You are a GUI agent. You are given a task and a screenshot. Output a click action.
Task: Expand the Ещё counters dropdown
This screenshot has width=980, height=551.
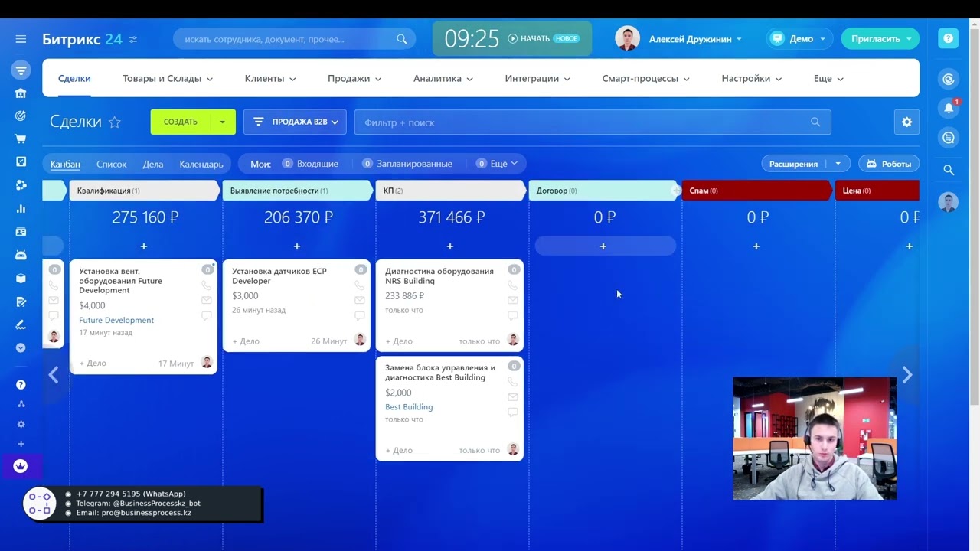tap(497, 164)
